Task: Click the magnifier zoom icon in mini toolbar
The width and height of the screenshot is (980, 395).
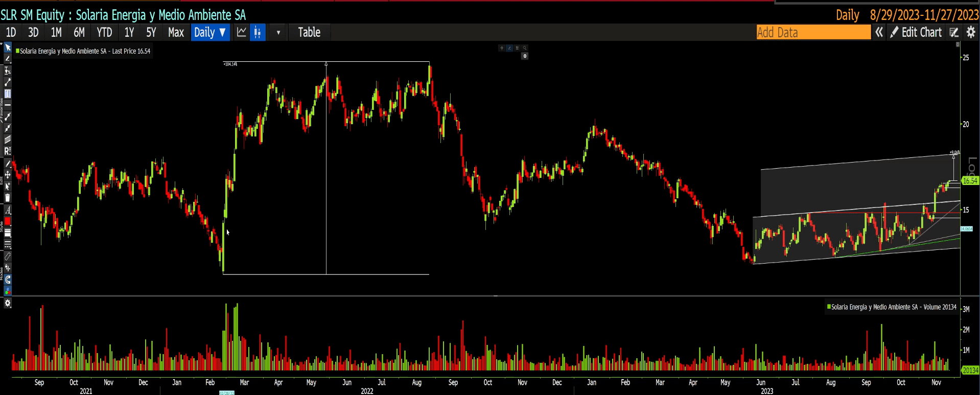Action: coord(524,48)
